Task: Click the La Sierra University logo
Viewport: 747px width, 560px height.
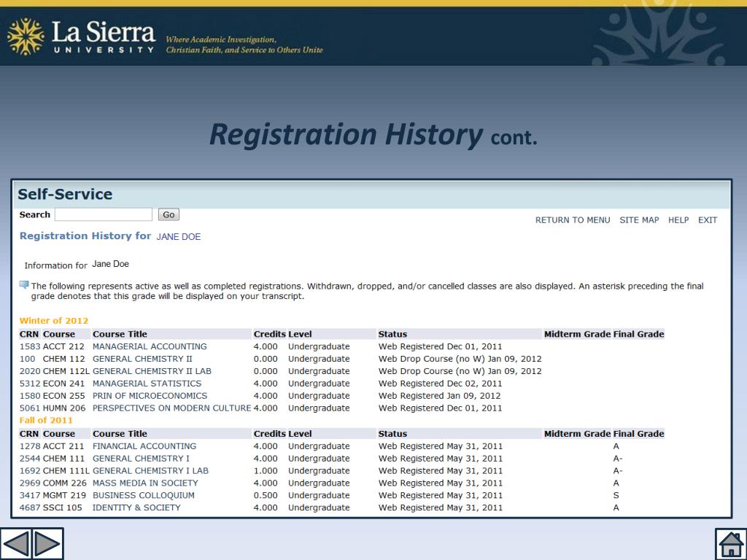Action: [x=82, y=36]
